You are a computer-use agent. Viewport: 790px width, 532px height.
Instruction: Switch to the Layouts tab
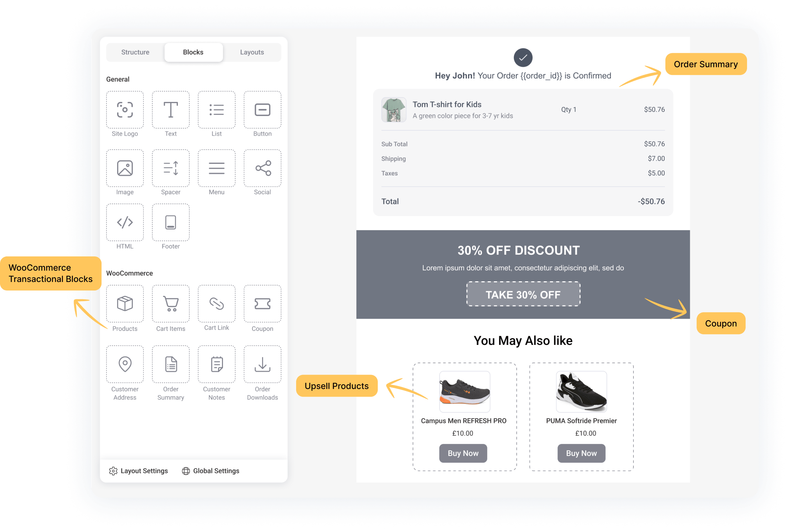click(x=251, y=53)
